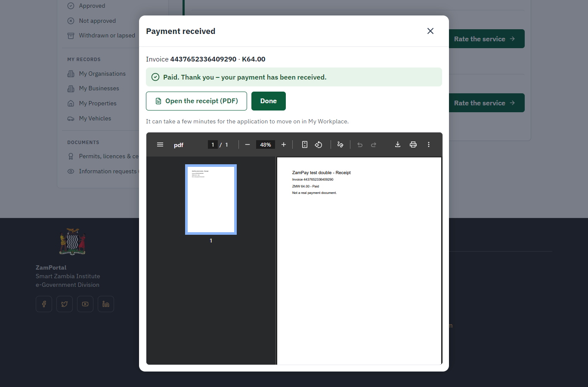
Task: Open the Approved applications filter
Action: (92, 6)
